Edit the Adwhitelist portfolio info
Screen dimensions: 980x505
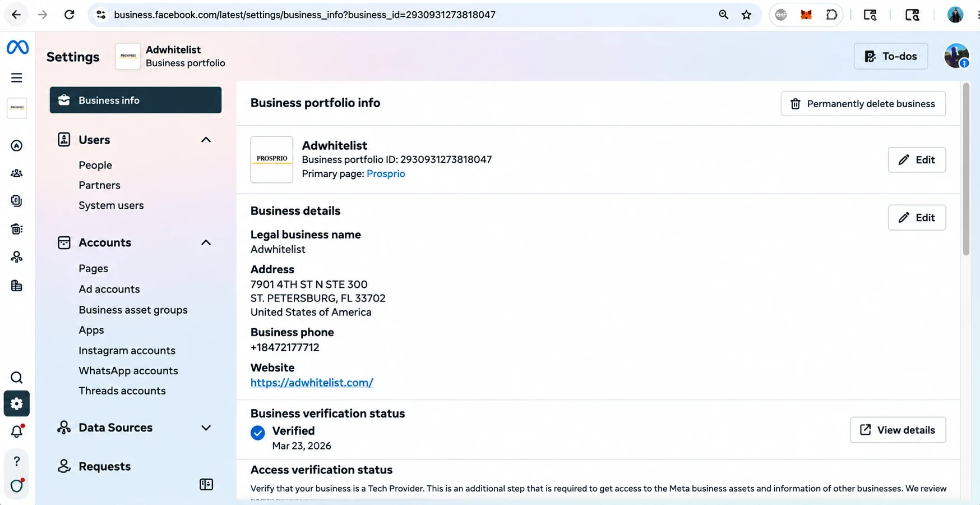[x=917, y=160]
